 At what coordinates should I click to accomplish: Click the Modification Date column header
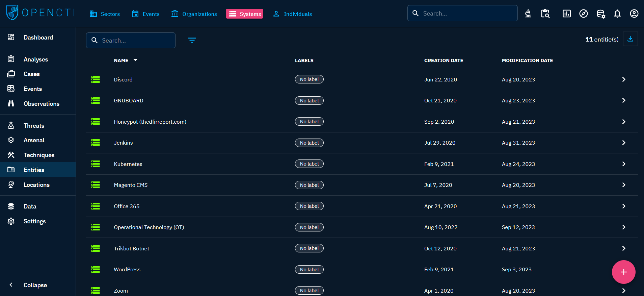pyautogui.click(x=527, y=60)
